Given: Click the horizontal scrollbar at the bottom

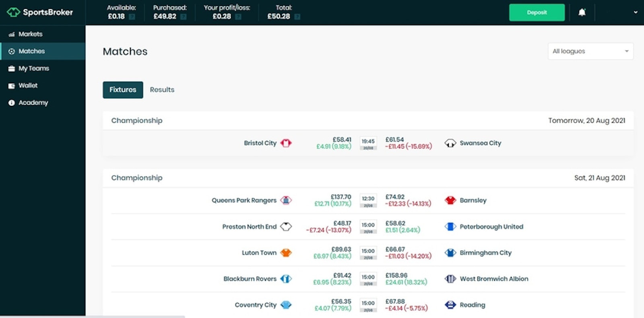Looking at the screenshot, I should click(93, 316).
